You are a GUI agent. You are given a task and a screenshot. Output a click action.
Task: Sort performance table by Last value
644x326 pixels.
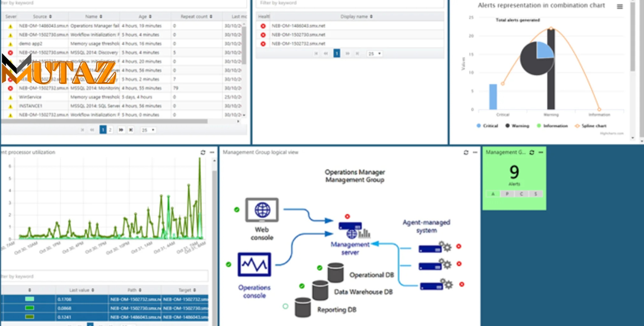tap(82, 290)
